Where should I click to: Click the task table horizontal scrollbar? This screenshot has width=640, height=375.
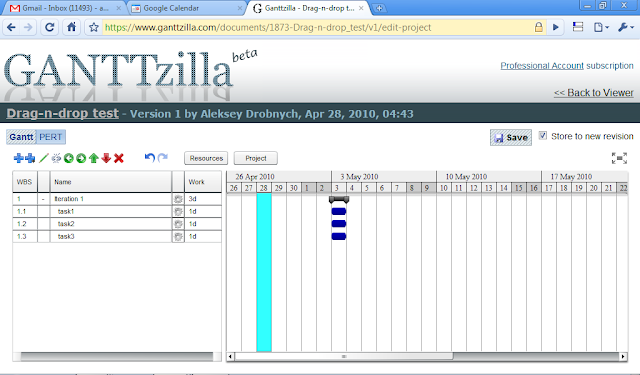(117, 356)
